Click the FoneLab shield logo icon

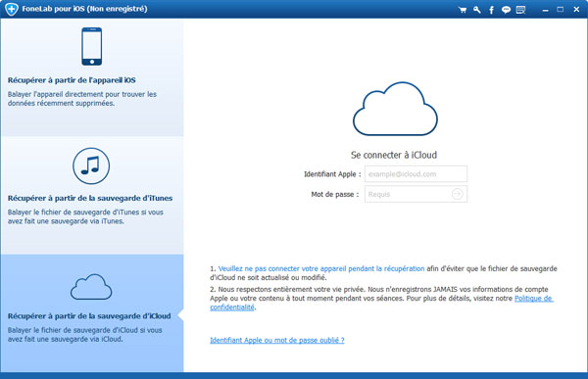pyautogui.click(x=11, y=9)
